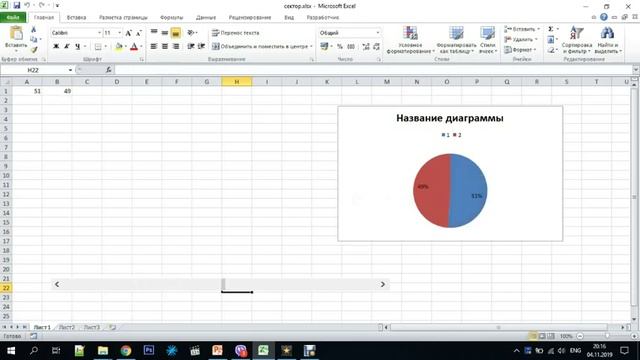The height and width of the screenshot is (360, 640).
Task: Switch to the Данные tab
Action: point(206,18)
